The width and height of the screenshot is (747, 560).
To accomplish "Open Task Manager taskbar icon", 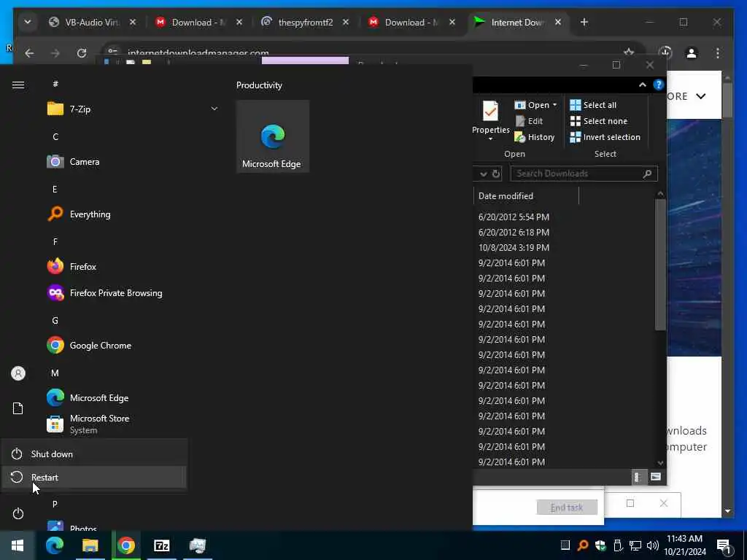I will 197,545.
